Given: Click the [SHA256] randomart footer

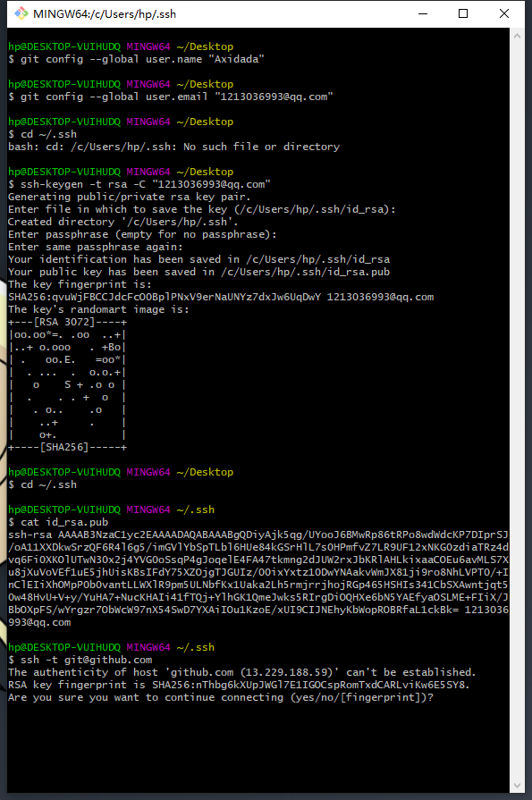Looking at the screenshot, I should (67, 448).
